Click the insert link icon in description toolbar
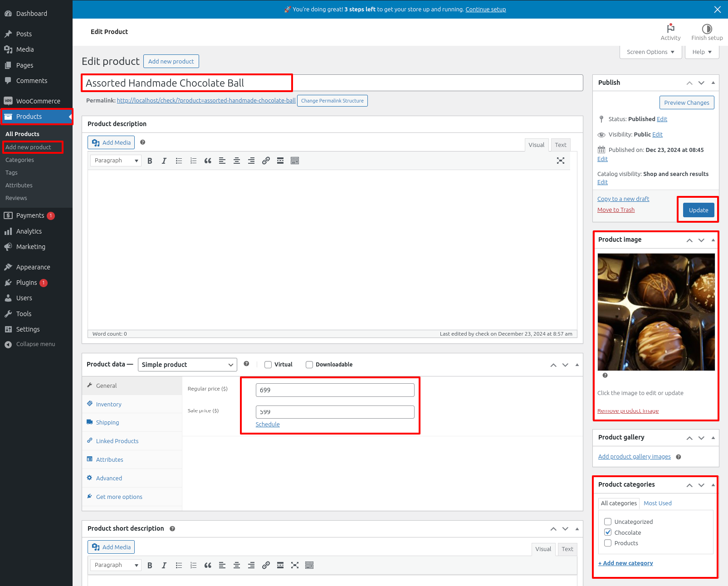This screenshot has width=728, height=586. (x=266, y=161)
